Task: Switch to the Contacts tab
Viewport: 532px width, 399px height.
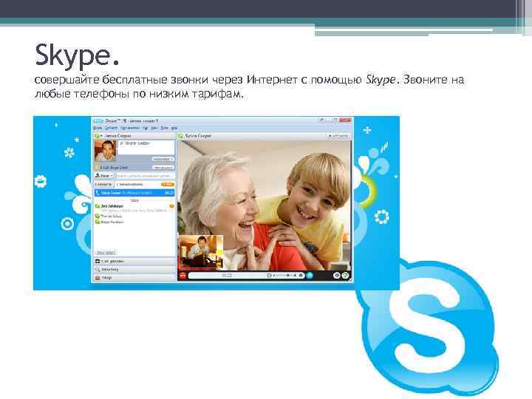Action: click(x=103, y=184)
